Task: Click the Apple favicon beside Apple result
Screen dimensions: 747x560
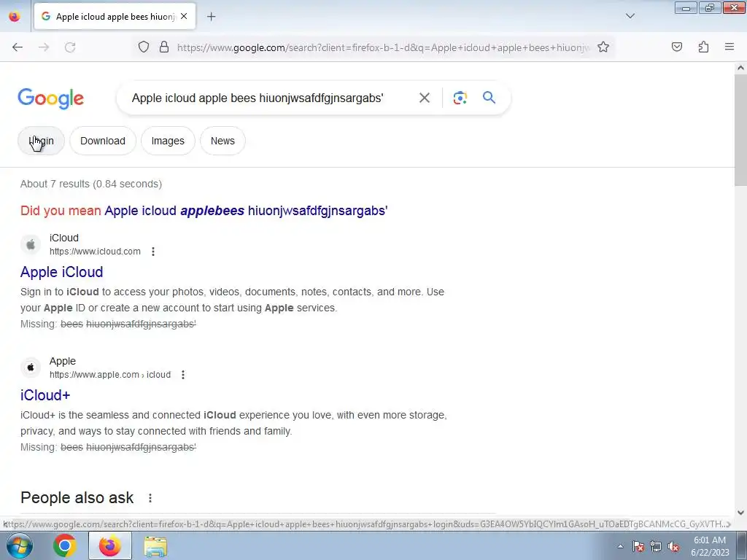Action: (31, 367)
